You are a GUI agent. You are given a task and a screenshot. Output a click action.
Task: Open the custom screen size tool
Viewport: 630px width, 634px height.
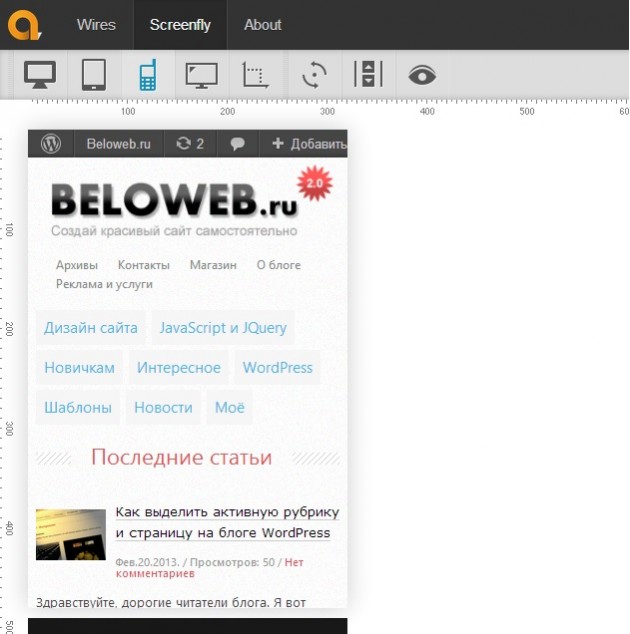tap(256, 75)
